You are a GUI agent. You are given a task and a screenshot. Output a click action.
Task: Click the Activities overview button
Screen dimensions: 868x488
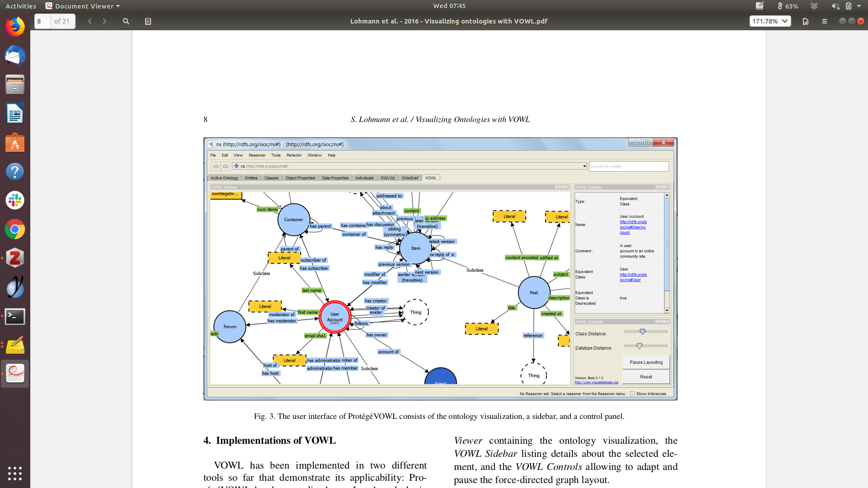pyautogui.click(x=20, y=6)
